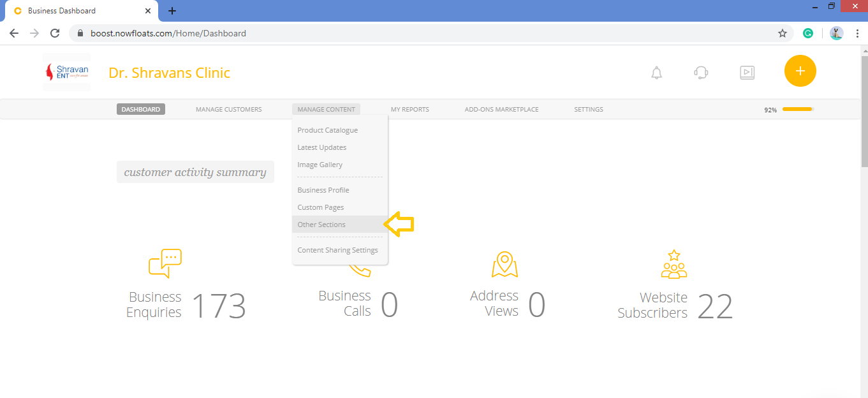Viewport: 868px width, 398px height.
Task: Select Business Profile in the dropdown
Action: coord(340,190)
